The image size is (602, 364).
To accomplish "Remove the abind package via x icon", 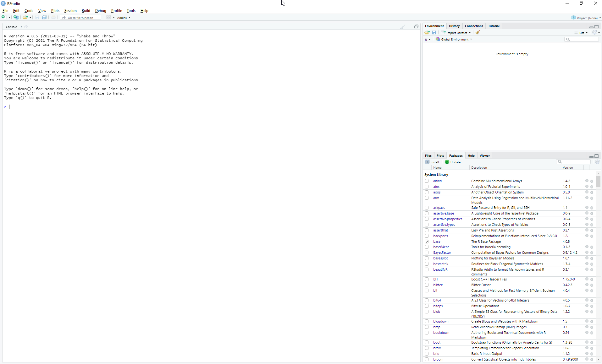I will point(592,181).
